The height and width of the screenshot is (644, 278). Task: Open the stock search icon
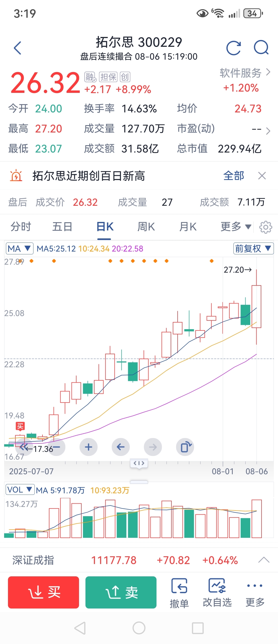click(x=261, y=48)
